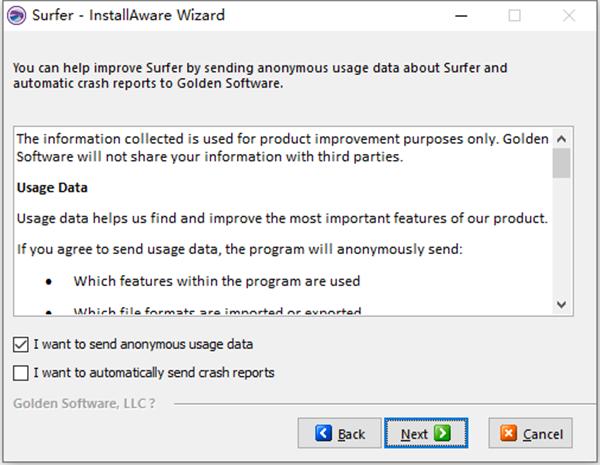Click the scroll down arrow in text box
The width and height of the screenshot is (600, 465).
(x=561, y=305)
